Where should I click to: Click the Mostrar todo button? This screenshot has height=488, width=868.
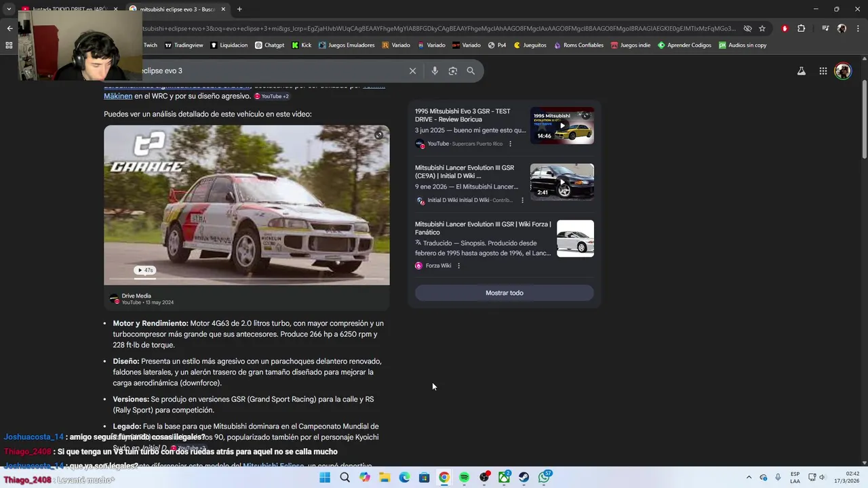point(504,293)
